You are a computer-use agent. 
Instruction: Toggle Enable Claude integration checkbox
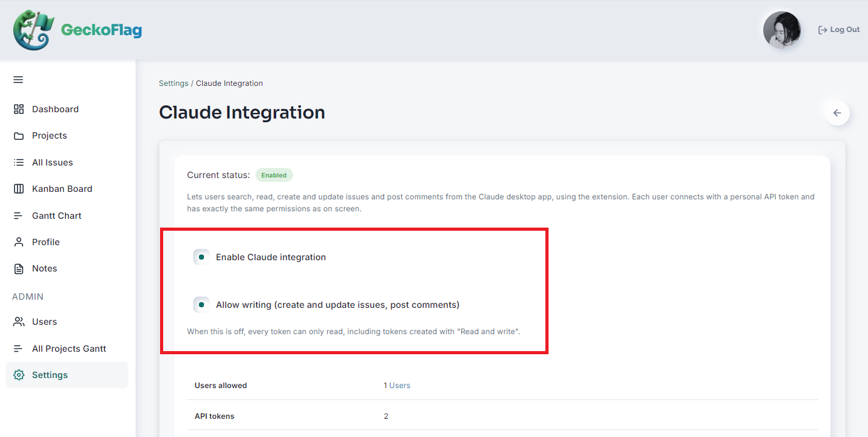pyautogui.click(x=201, y=257)
